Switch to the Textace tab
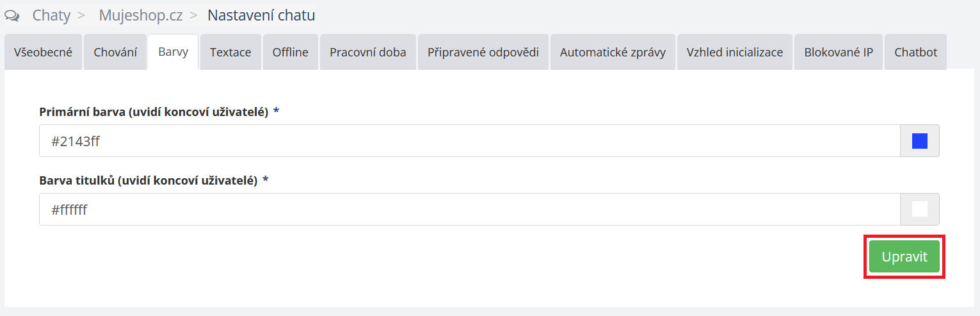This screenshot has width=980, height=316. [230, 52]
